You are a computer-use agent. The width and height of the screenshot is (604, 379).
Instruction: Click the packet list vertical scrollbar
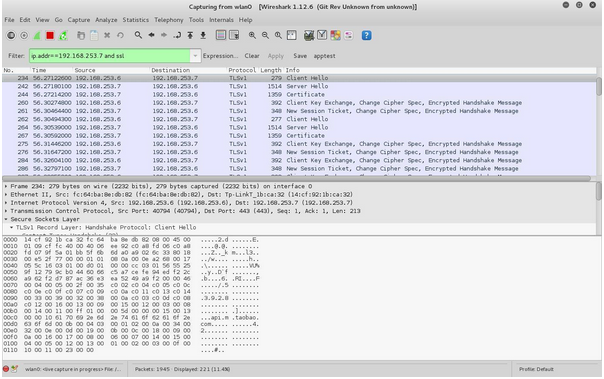click(599, 87)
